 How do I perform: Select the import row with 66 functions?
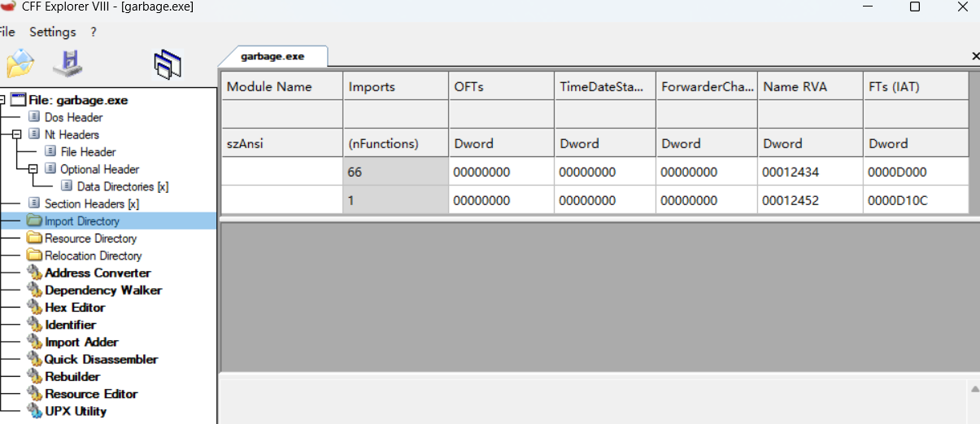tap(595, 172)
